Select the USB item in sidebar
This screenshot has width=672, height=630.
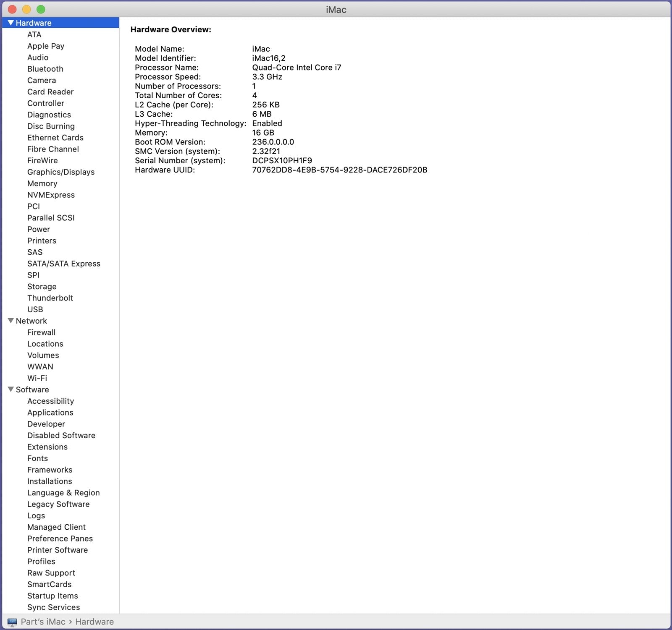click(x=35, y=309)
